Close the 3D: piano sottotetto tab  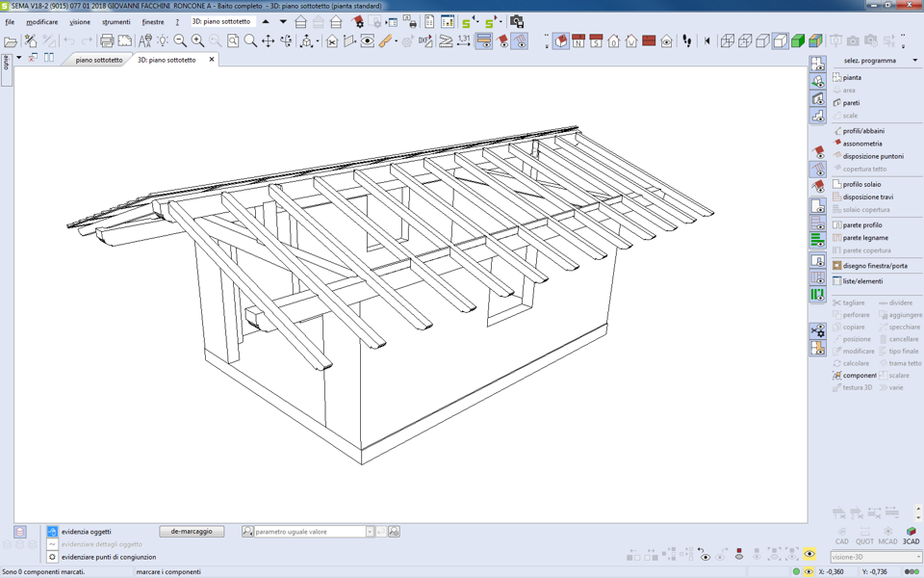click(x=212, y=60)
